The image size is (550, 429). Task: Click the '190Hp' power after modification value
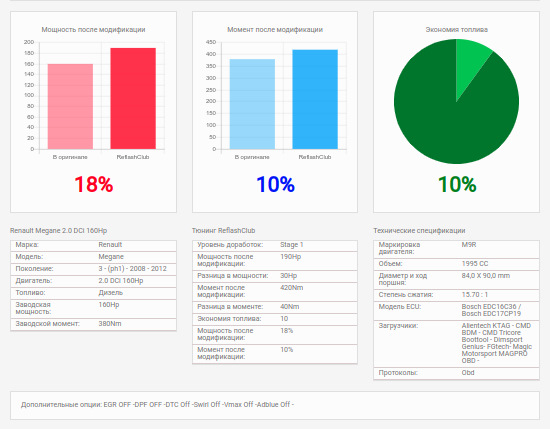(290, 256)
